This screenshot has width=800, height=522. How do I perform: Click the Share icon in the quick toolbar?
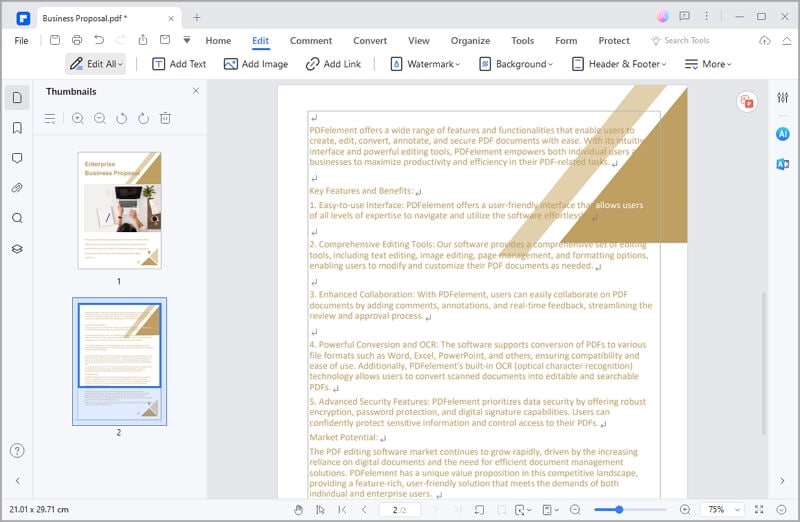tap(143, 40)
